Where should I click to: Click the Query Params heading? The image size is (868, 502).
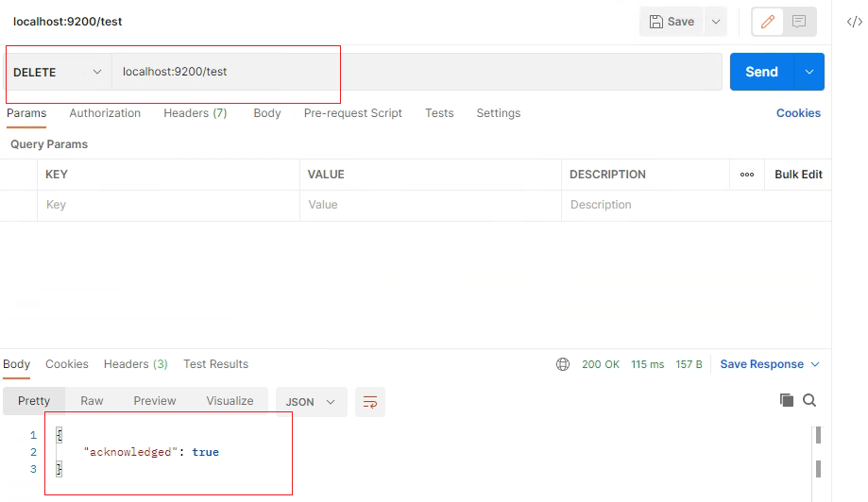click(x=49, y=144)
